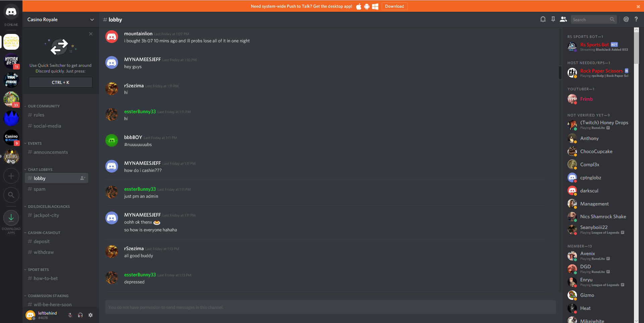Open notification settings bell icon

tap(543, 19)
